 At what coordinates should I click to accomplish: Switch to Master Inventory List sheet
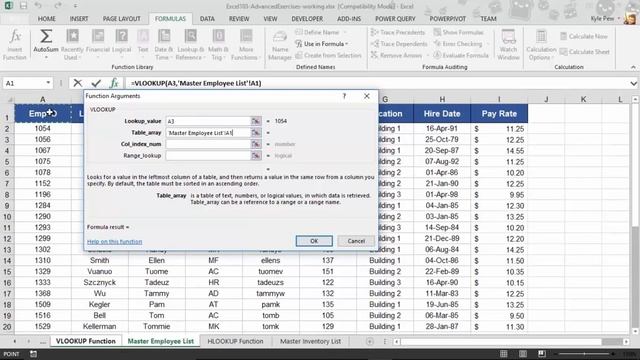(310, 341)
